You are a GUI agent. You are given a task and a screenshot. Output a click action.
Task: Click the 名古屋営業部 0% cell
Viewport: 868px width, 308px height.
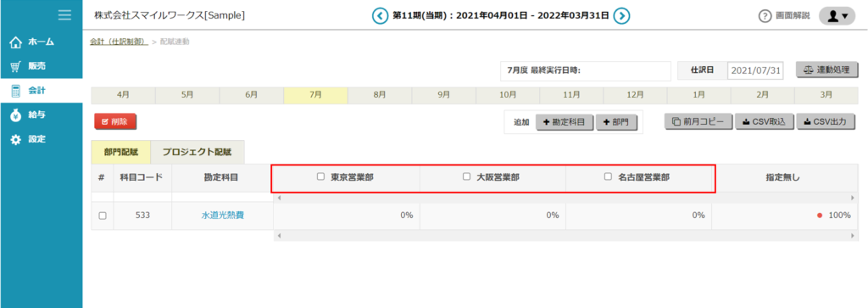(638, 216)
